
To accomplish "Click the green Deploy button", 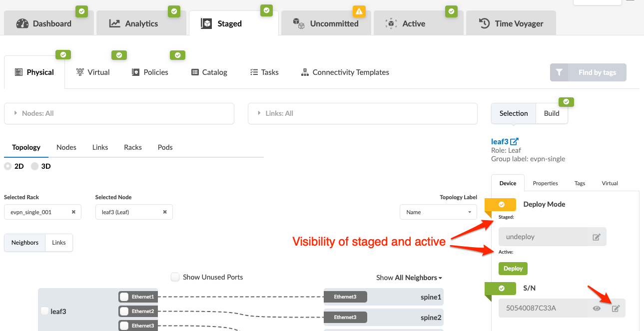I will pyautogui.click(x=513, y=269).
